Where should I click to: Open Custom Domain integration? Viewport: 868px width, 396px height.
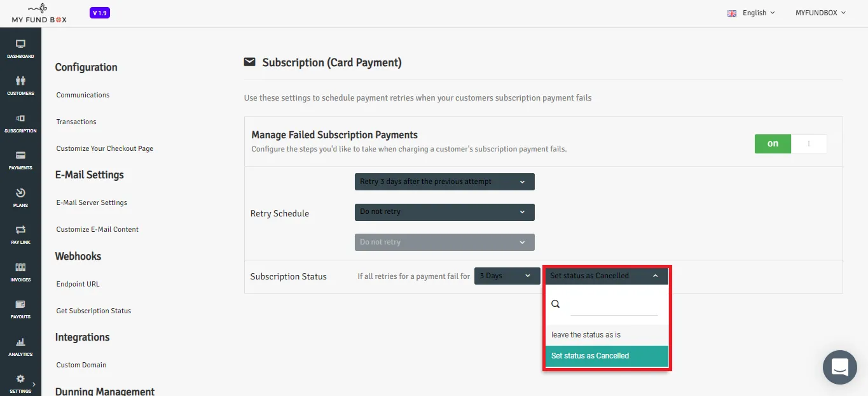[x=81, y=365]
